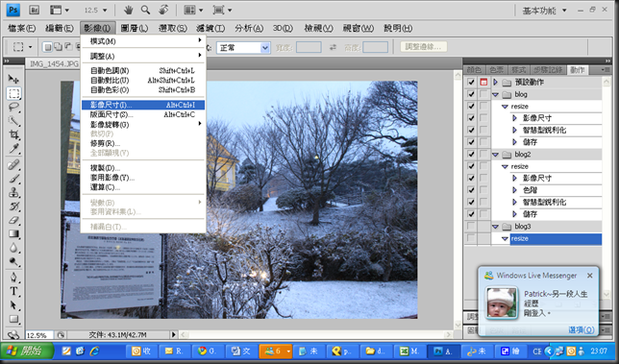Open the 濾鏡 menu
619x364 pixels.
tap(210, 29)
